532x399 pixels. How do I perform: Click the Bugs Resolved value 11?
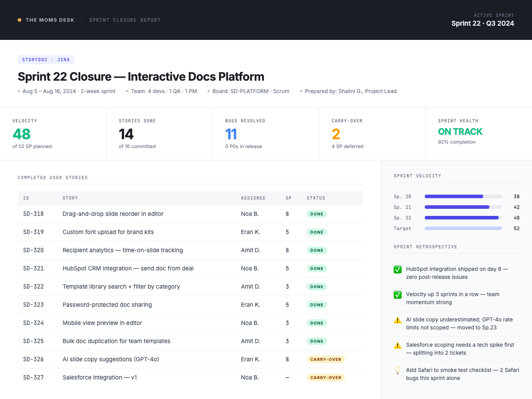[x=231, y=134]
